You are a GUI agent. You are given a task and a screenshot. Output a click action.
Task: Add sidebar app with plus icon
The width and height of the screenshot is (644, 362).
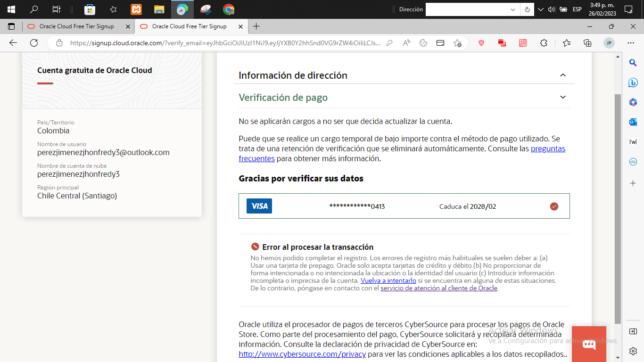tap(633, 183)
